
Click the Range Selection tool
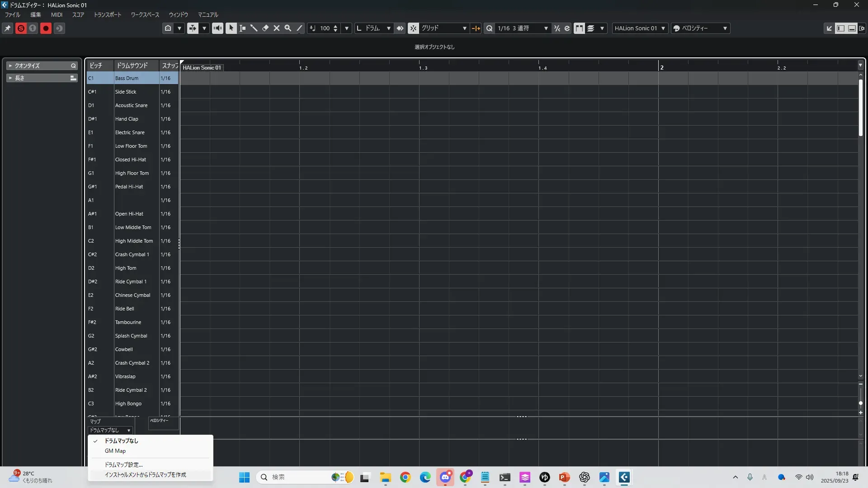pyautogui.click(x=243, y=28)
